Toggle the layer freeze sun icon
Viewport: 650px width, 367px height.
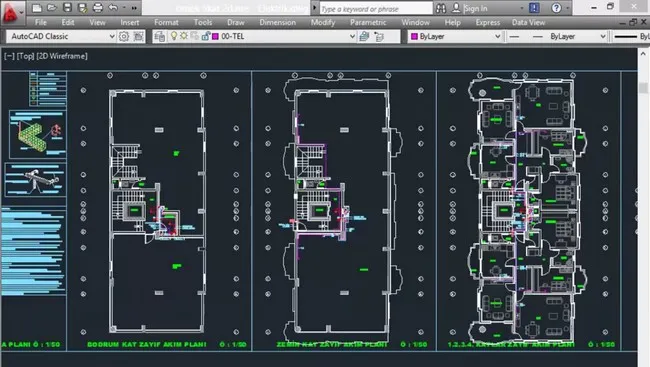(184, 36)
